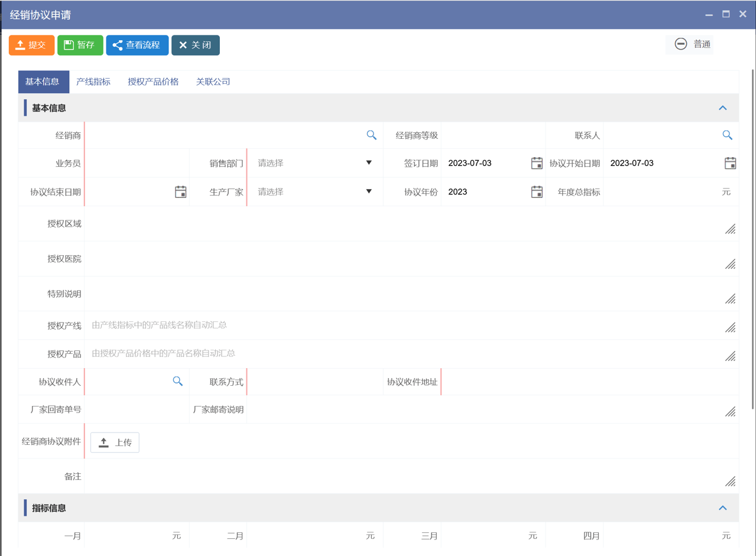Click the green 暂存 button
The image size is (756, 556).
click(x=80, y=45)
